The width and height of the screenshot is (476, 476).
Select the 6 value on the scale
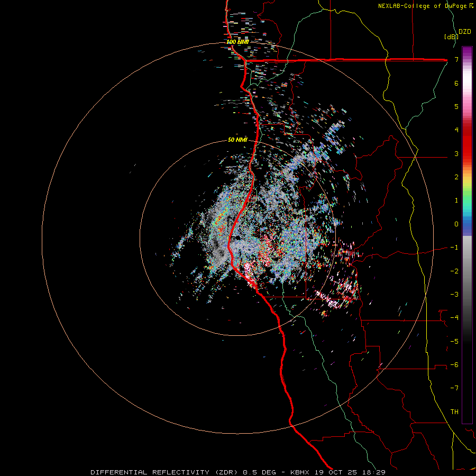click(x=456, y=83)
